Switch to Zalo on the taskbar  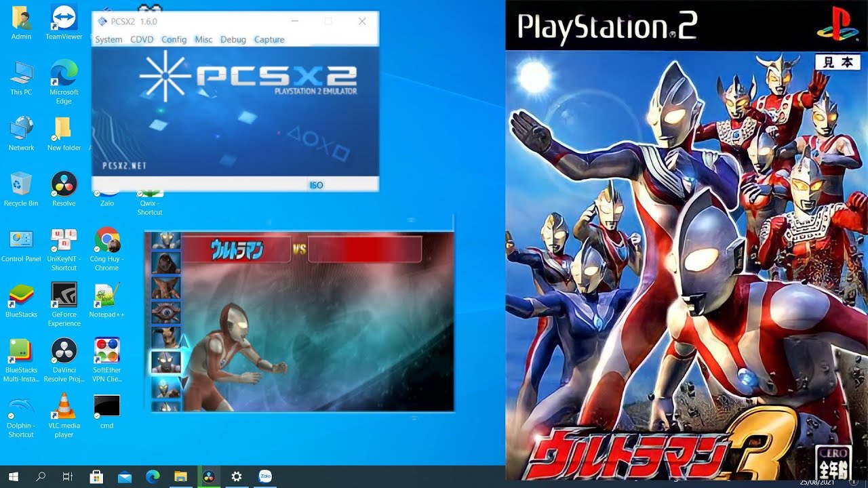coord(264,476)
